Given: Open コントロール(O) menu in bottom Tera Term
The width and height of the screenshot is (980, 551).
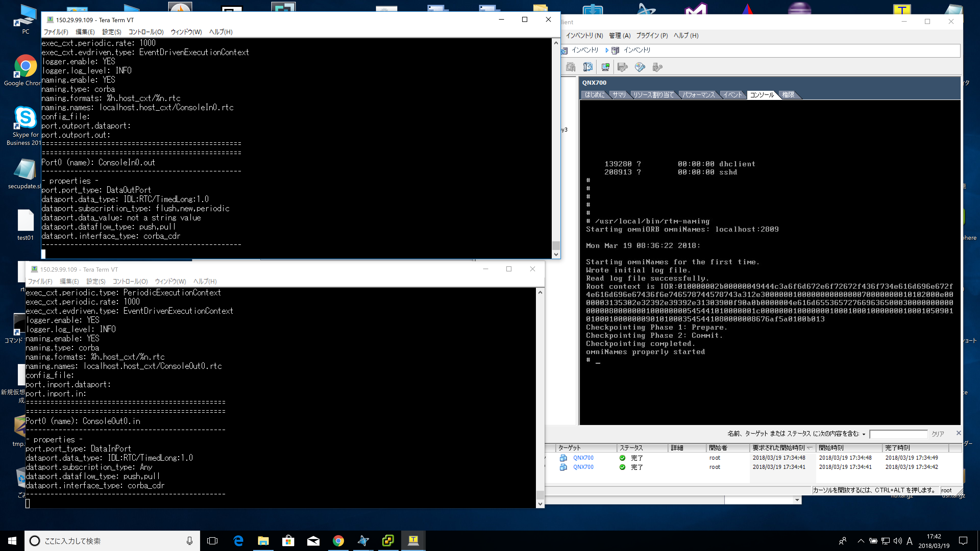Looking at the screenshot, I should point(130,281).
